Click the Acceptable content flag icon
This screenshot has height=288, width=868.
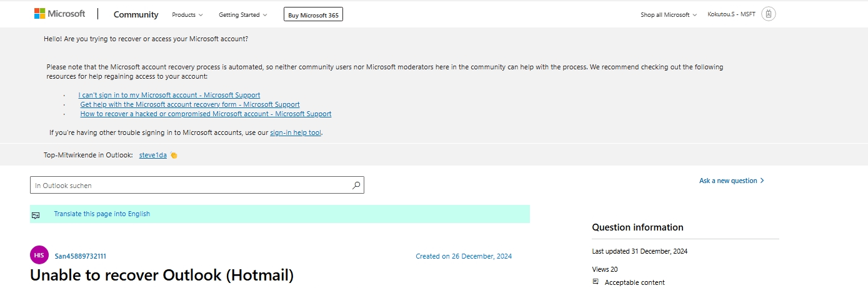tap(596, 282)
